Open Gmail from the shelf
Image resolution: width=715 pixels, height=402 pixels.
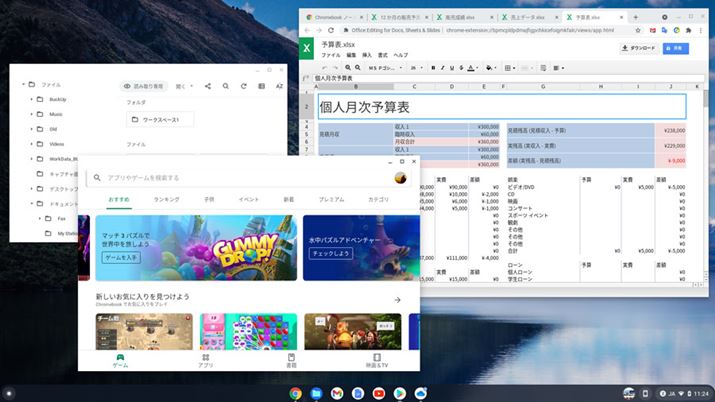pos(337,393)
